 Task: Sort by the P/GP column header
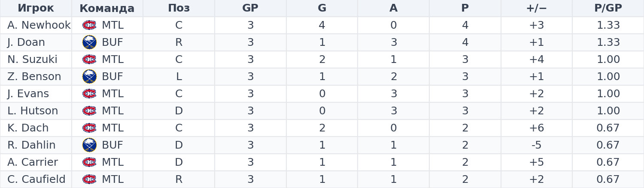click(x=608, y=8)
